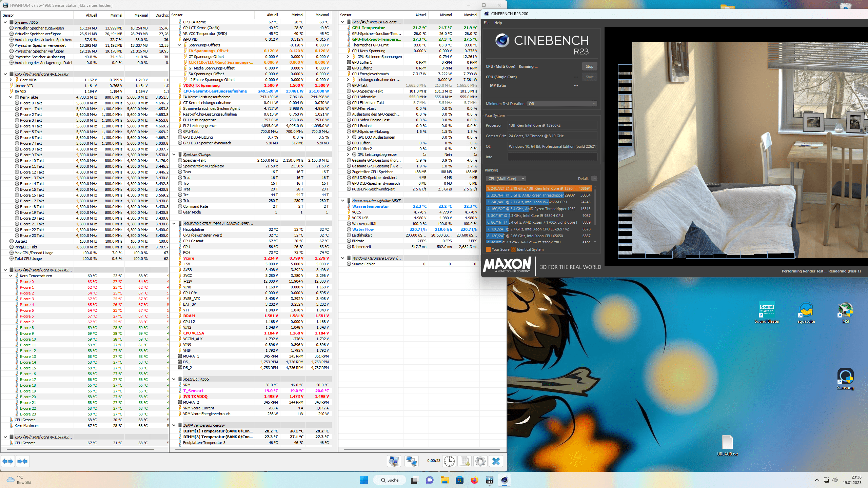Image resolution: width=868 pixels, height=488 pixels.
Task: Open Microsoft Store from taskbar
Action: click(x=459, y=480)
